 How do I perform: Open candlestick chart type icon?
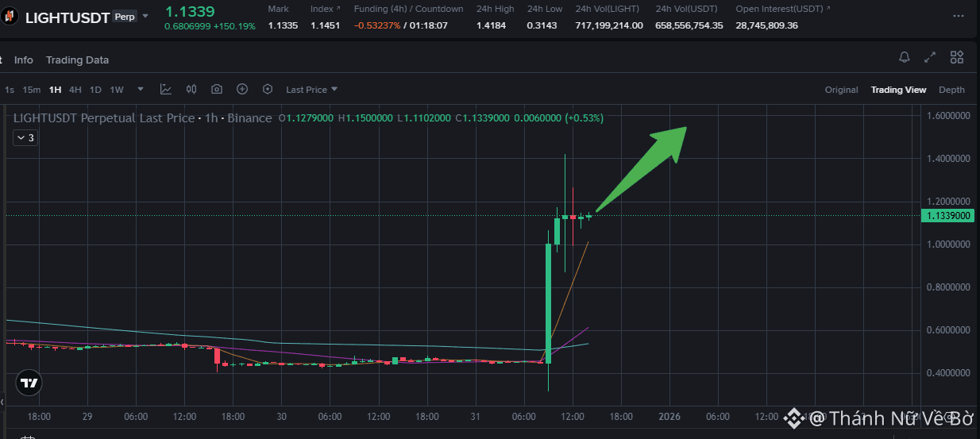click(191, 89)
